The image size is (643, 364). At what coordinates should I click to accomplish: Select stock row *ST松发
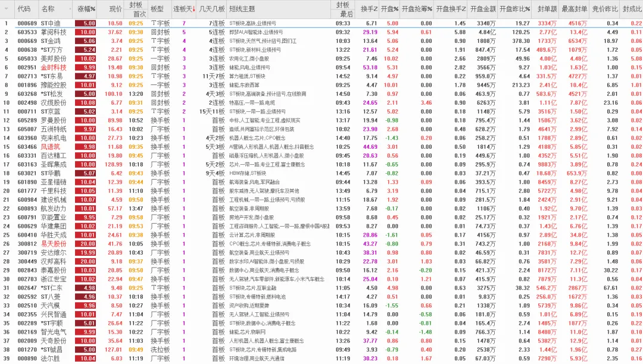[321, 94]
